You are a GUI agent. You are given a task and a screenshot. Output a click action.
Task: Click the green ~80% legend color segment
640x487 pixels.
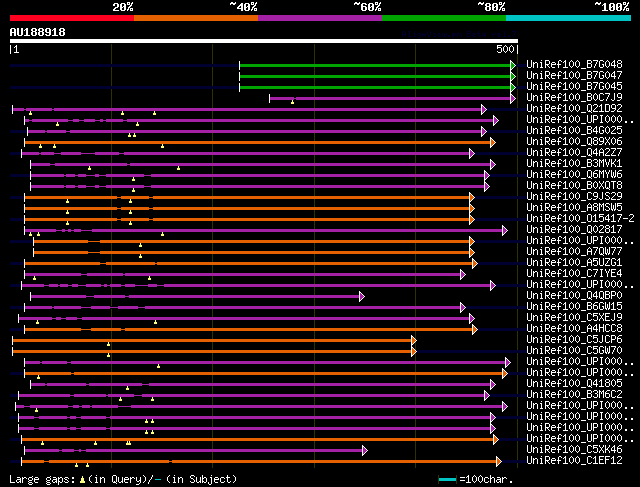pyautogui.click(x=444, y=18)
